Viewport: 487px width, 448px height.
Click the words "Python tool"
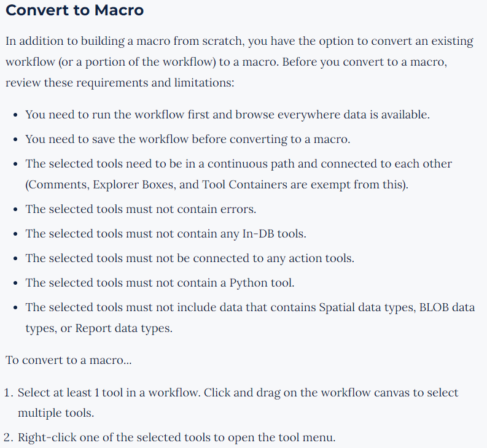[262, 283]
